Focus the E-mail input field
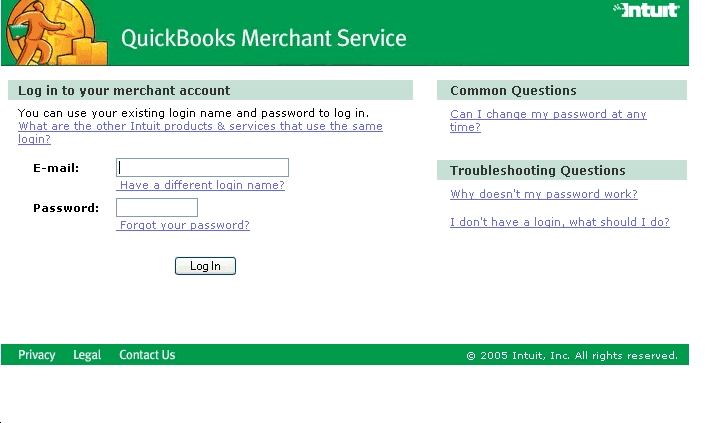727x423 pixels. 202,167
